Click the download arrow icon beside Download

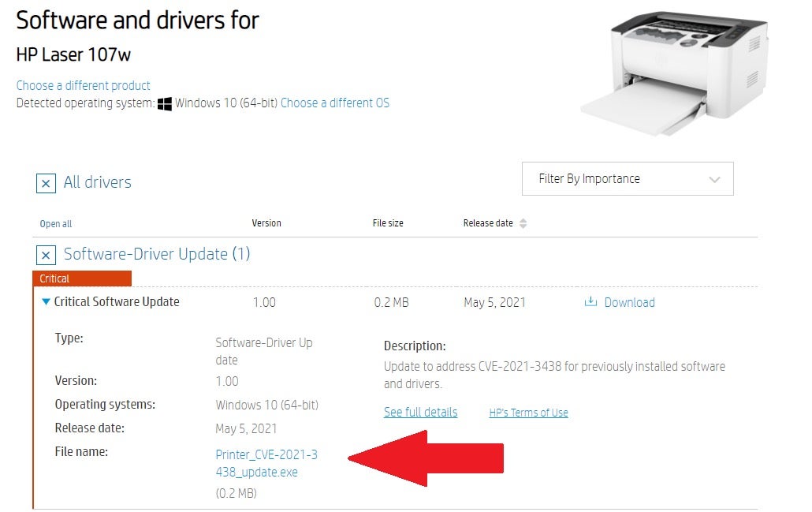[590, 302]
